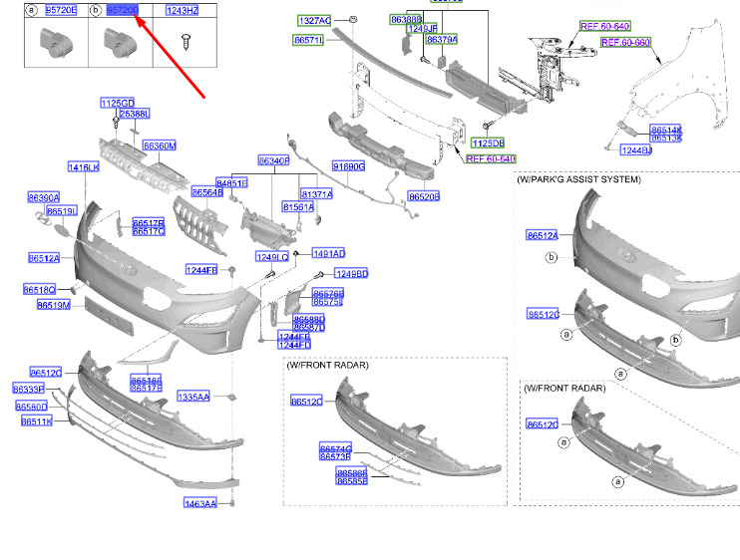Open part number 95720E link
740x560 pixels.
(x=62, y=10)
